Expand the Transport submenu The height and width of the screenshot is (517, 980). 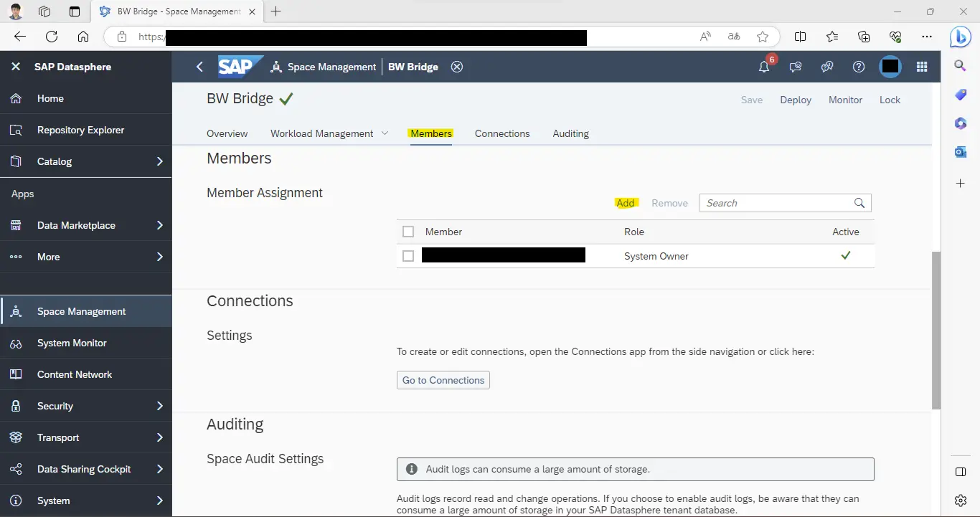pos(159,437)
